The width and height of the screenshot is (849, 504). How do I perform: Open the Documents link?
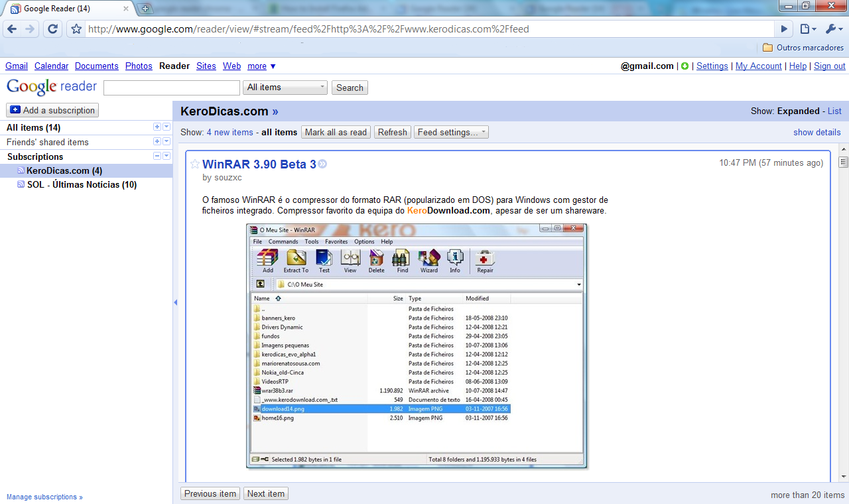pos(97,66)
